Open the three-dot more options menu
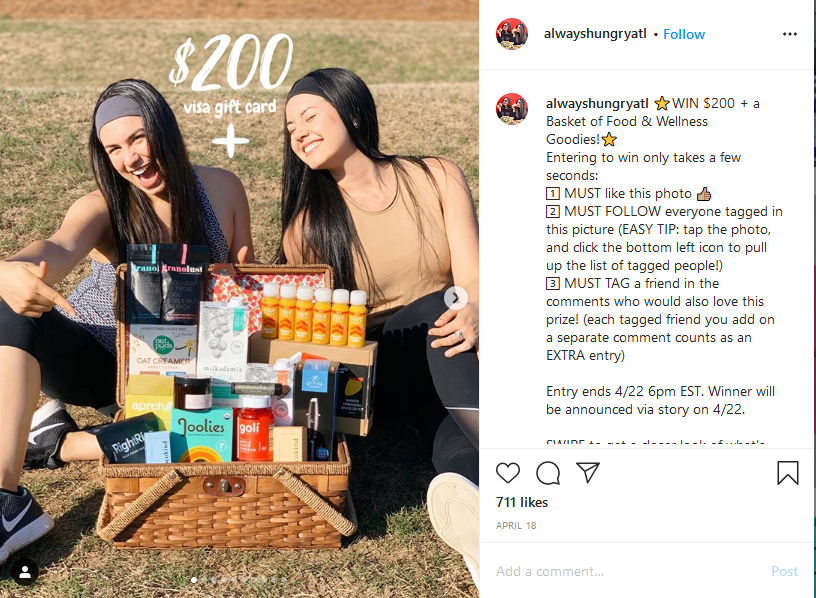816x598 pixels. pos(789,34)
